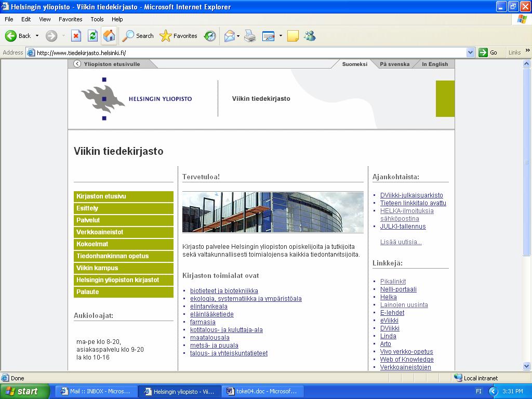Open the Favorites menu
The height and width of the screenshot is (399, 532).
point(70,19)
